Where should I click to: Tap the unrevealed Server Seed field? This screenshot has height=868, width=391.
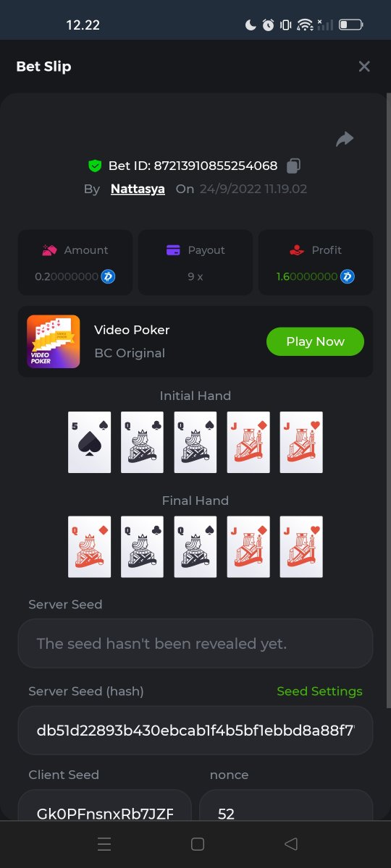click(x=195, y=643)
